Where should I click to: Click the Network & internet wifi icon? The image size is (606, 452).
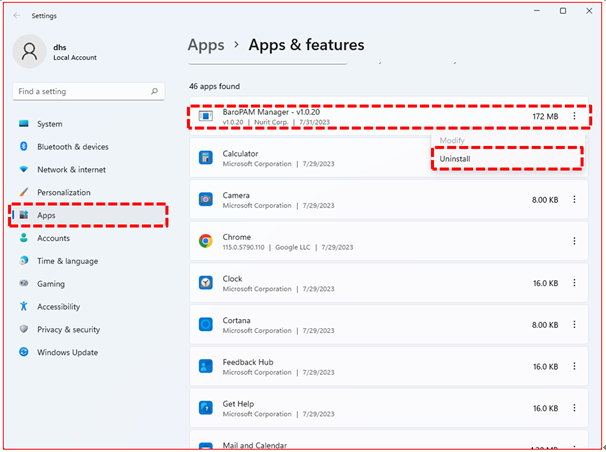click(24, 169)
